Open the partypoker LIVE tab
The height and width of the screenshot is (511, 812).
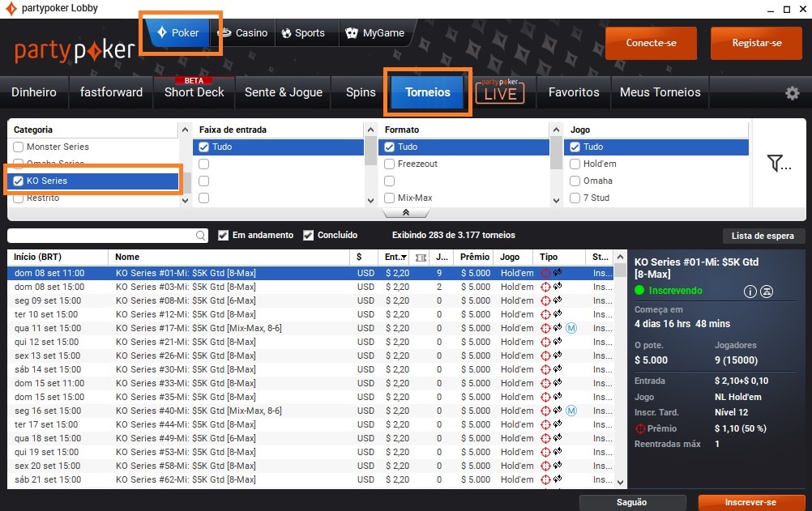(x=500, y=92)
